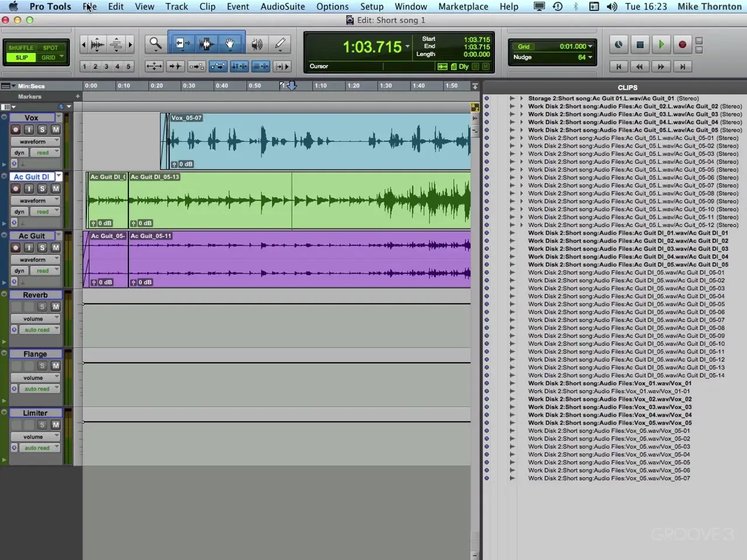The height and width of the screenshot is (560, 747).
Task: Mute the Flange track
Action: [x=55, y=366]
